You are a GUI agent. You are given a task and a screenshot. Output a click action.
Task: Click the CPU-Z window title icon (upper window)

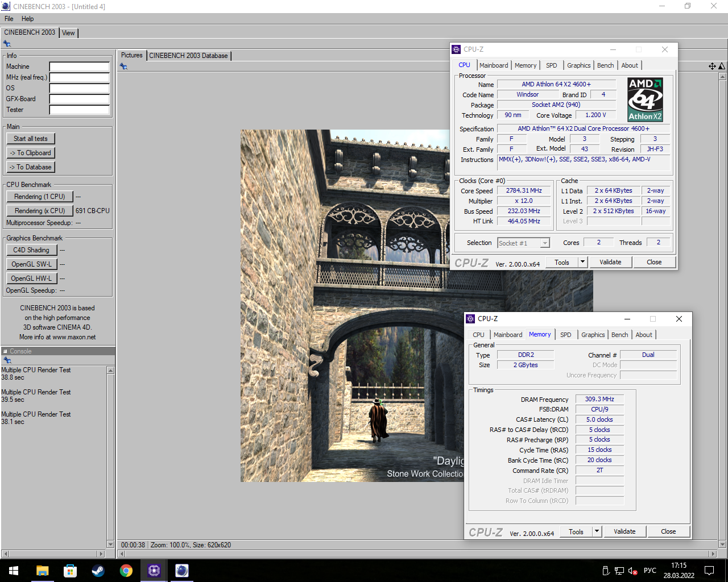(x=456, y=49)
